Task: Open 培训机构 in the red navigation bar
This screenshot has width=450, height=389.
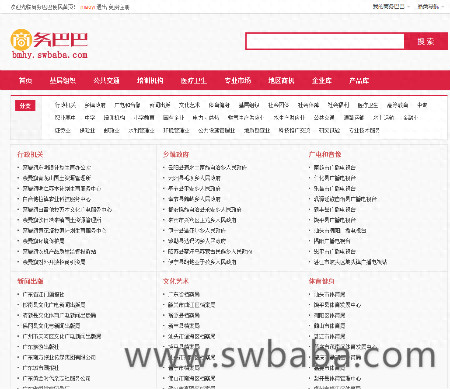Action: (150, 80)
